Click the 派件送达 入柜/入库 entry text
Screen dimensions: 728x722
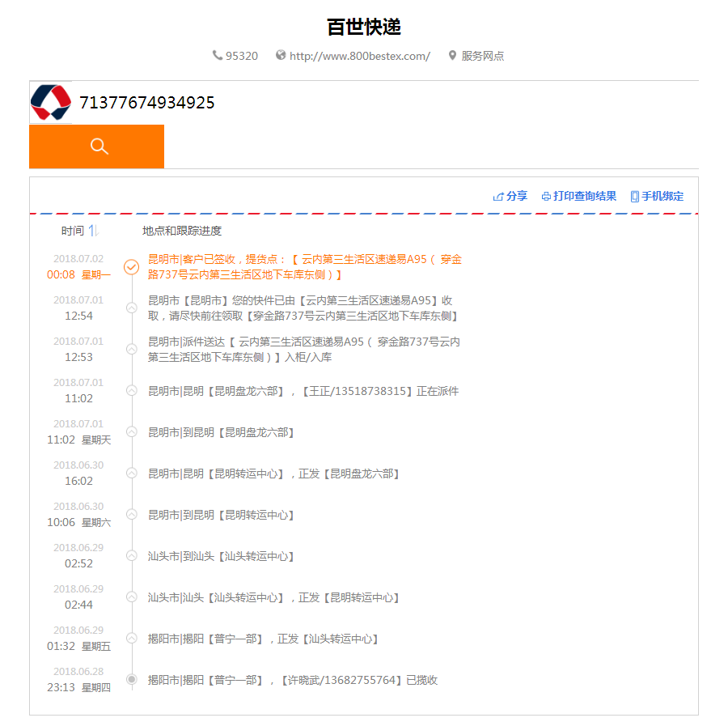pyautogui.click(x=303, y=350)
